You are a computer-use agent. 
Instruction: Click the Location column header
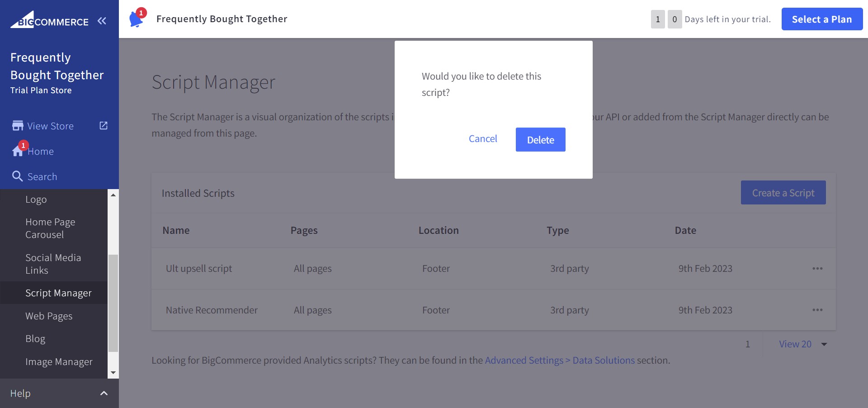coord(439,230)
